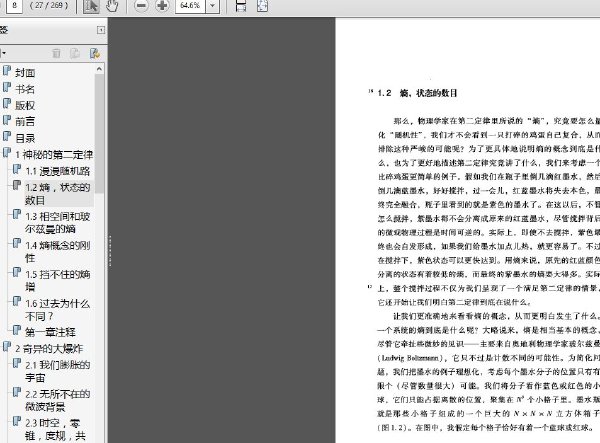Viewport: 600px width, 443px height.
Task: Click bookmark icon beside 封面
Action: pyautogui.click(x=7, y=71)
